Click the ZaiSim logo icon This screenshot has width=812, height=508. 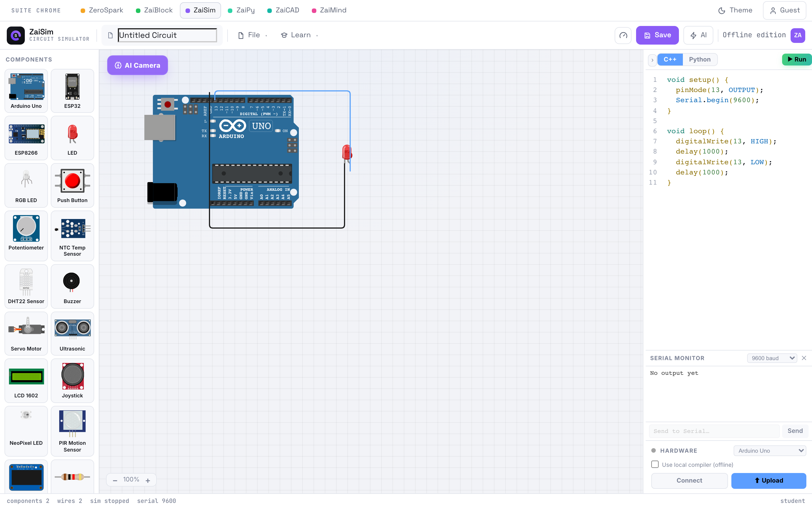coord(16,35)
